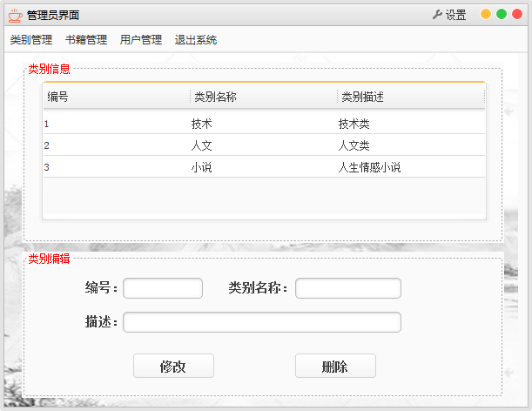The width and height of the screenshot is (532, 411).
Task: Click the 管理员界面 window title
Action: (53, 16)
